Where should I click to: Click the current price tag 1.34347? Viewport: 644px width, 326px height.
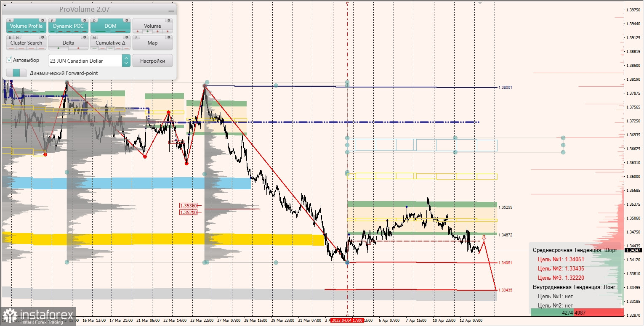633,250
